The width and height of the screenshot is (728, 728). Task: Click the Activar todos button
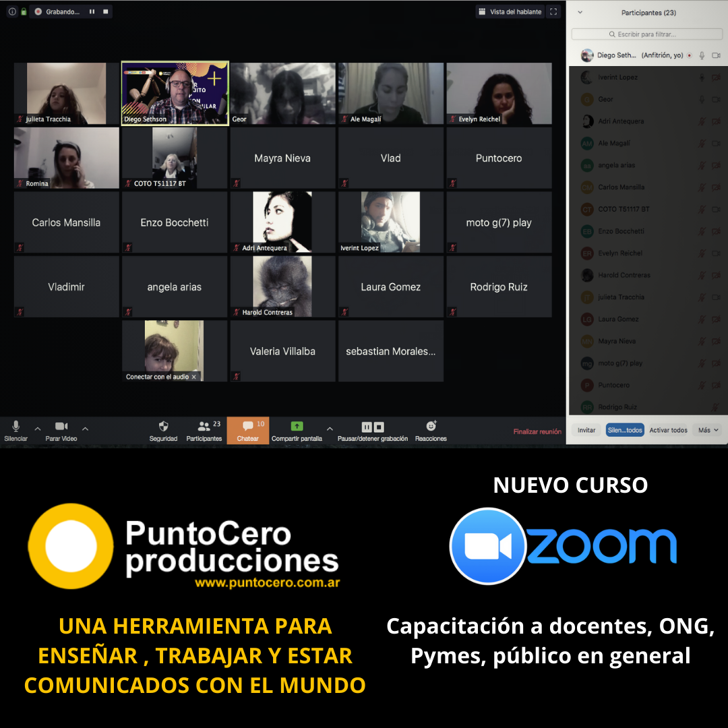tap(668, 430)
